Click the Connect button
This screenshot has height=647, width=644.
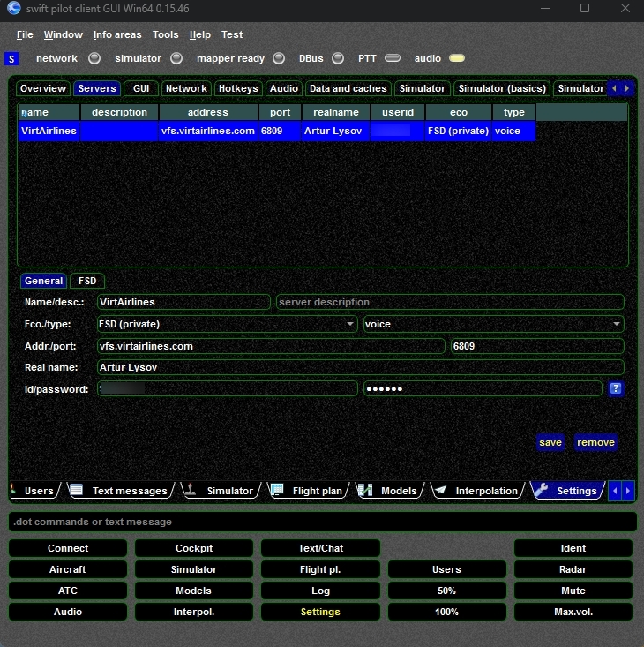click(x=68, y=548)
